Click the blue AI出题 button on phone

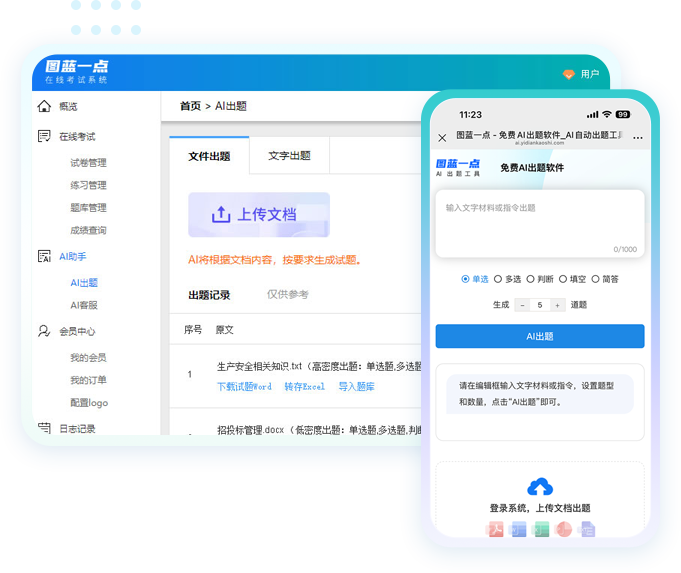[x=540, y=336]
